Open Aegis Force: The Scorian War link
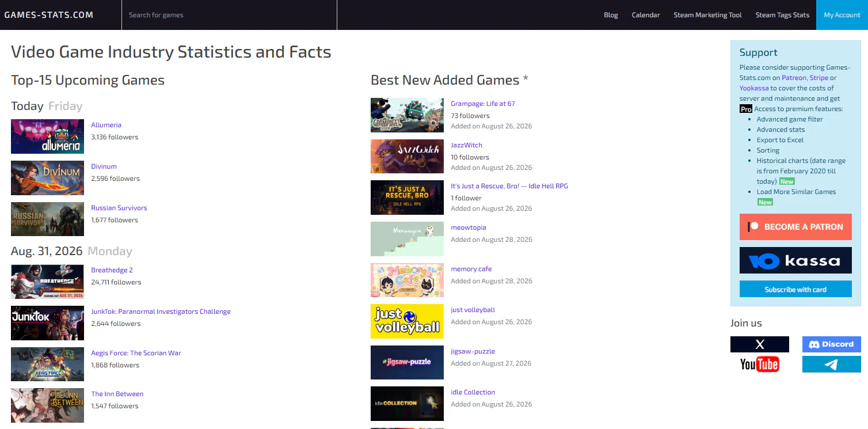The height and width of the screenshot is (429, 868). click(136, 353)
